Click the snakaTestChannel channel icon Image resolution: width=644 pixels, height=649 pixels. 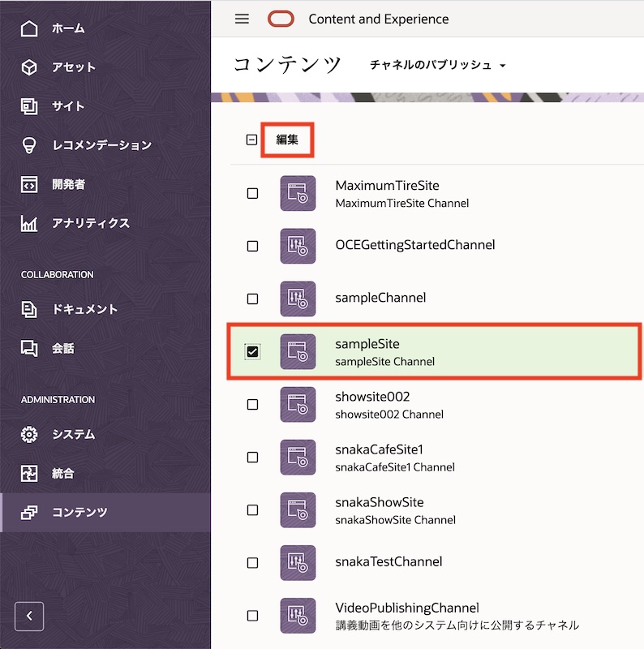point(298,562)
